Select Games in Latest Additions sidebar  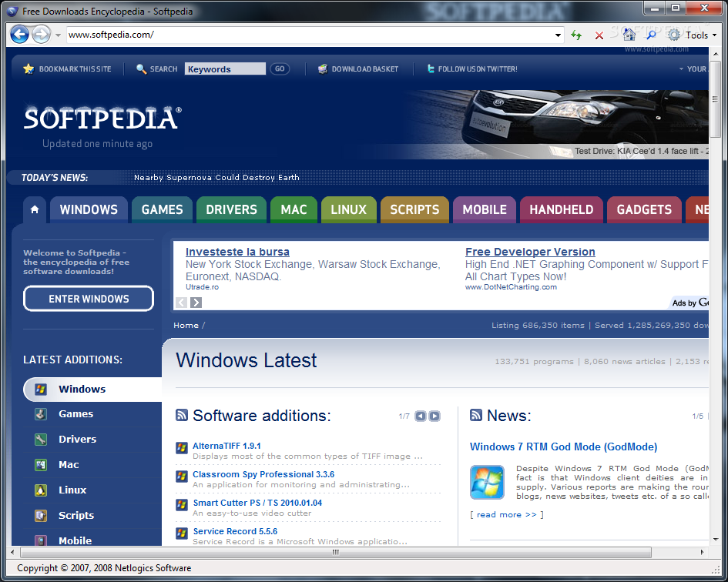[92, 414]
